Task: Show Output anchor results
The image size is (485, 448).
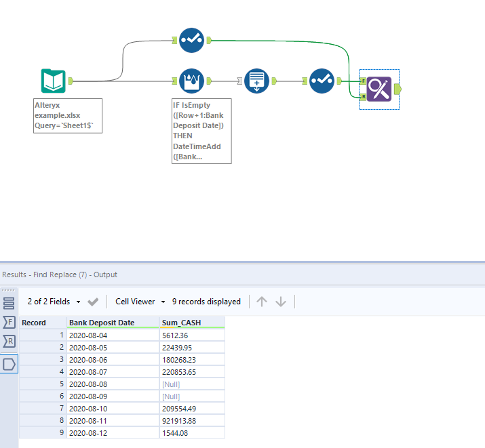Action: point(9,364)
